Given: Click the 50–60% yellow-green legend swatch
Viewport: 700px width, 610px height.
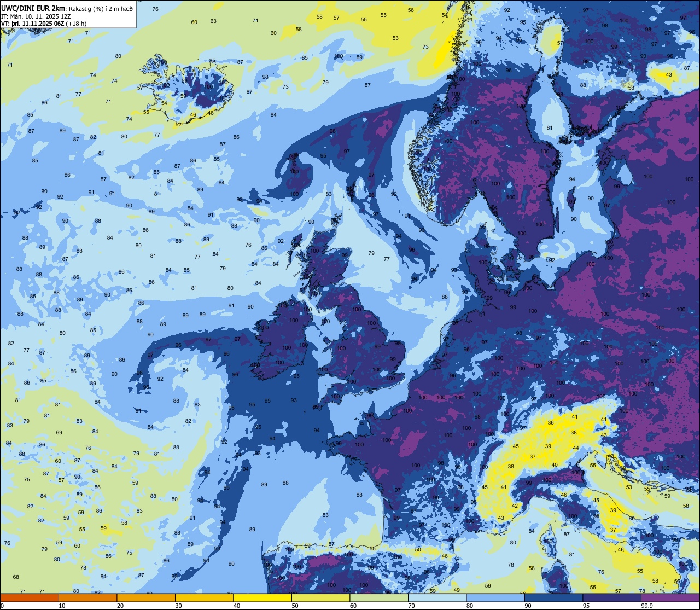Looking at the screenshot, I should 320,597.
